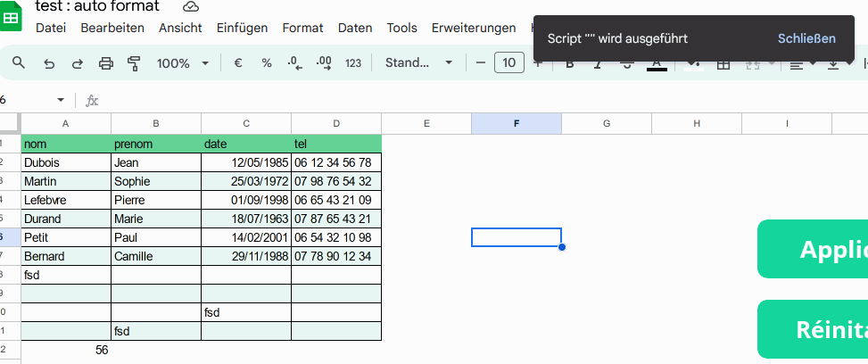Activate the paint format tool
This screenshot has width=868, height=364.
[135, 63]
